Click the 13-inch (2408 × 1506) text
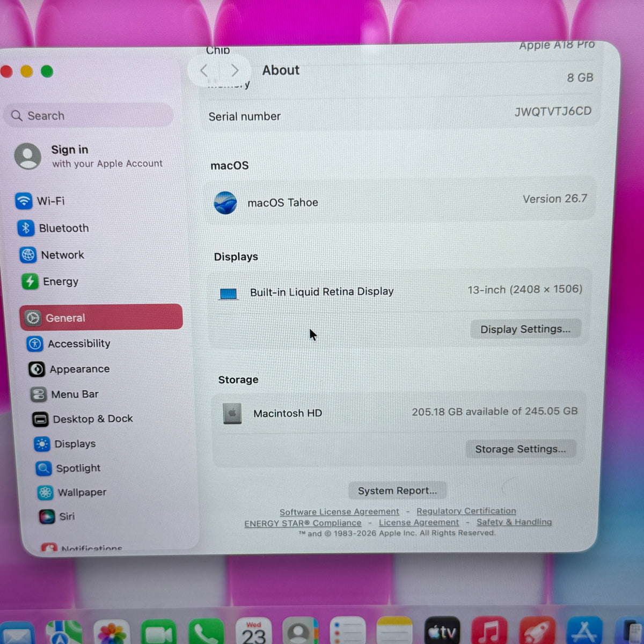 coord(525,289)
